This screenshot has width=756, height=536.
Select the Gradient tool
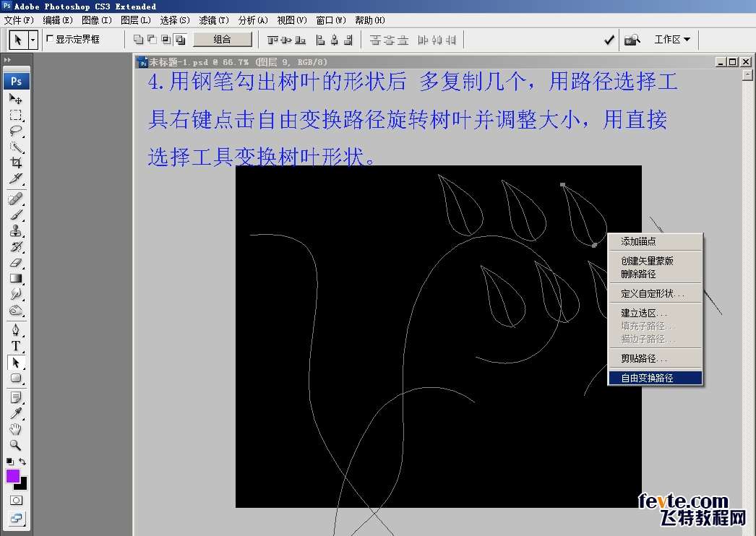click(16, 278)
